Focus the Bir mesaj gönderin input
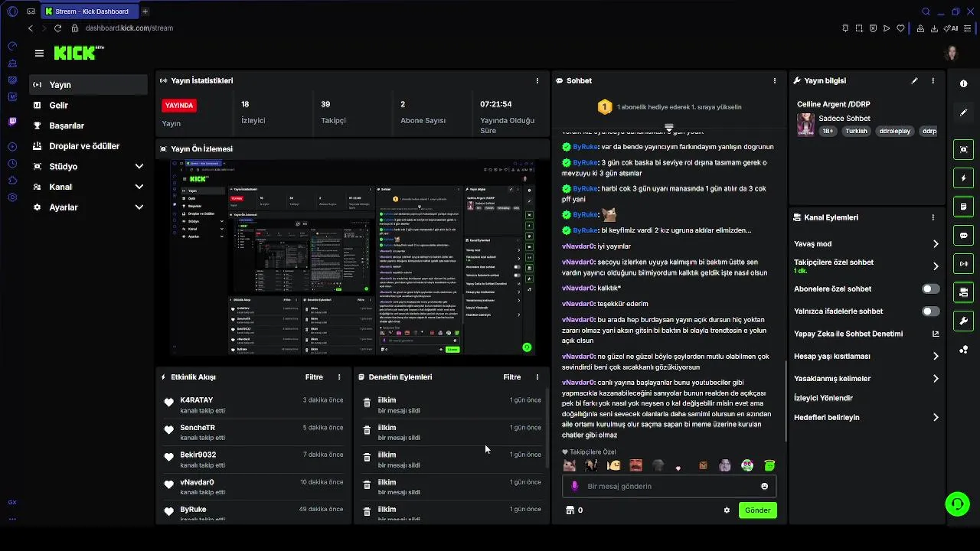This screenshot has height=551, width=980. [x=669, y=486]
